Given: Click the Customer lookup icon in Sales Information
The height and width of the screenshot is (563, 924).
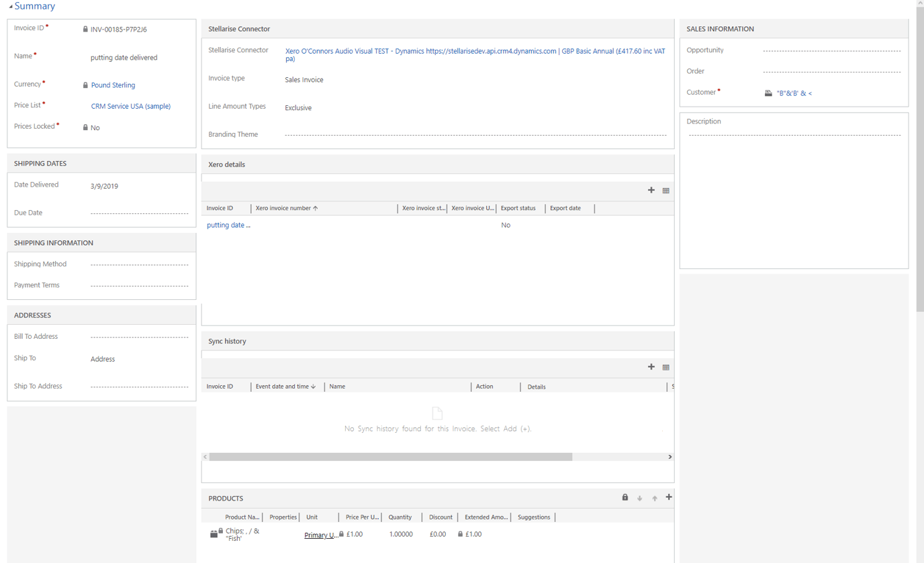Looking at the screenshot, I should [x=768, y=93].
